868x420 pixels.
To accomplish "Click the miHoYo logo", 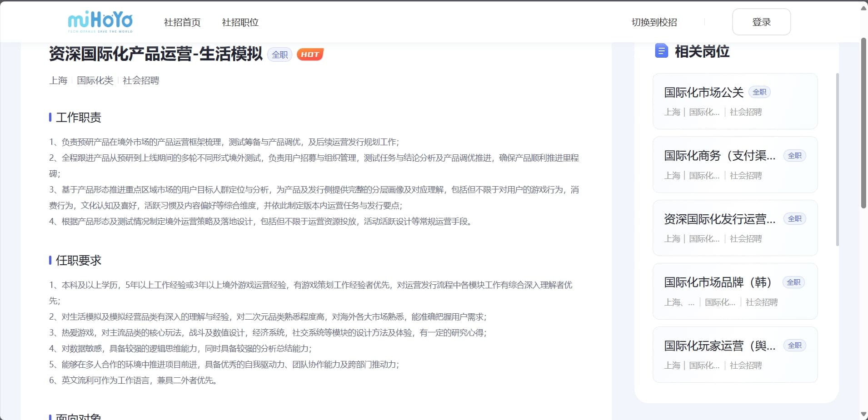I will pos(100,22).
